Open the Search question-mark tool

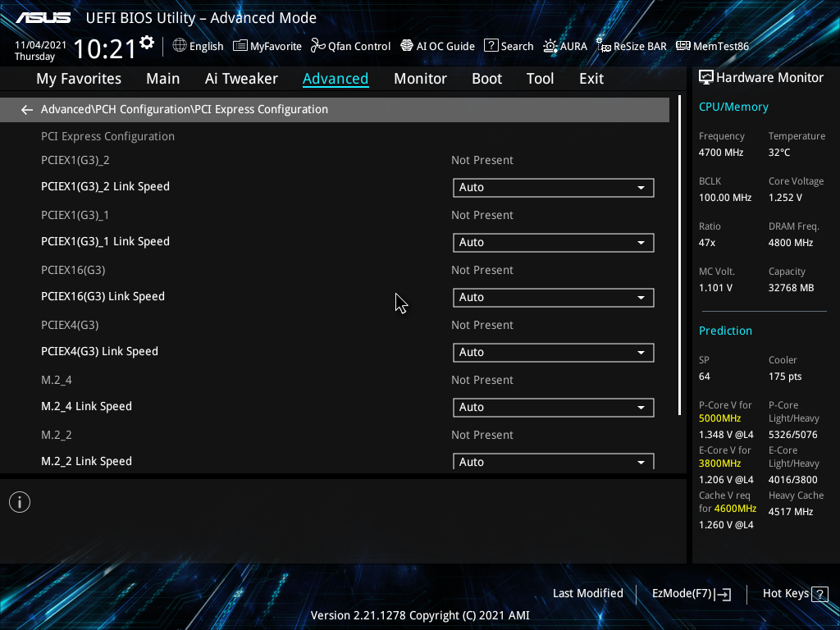pos(509,46)
